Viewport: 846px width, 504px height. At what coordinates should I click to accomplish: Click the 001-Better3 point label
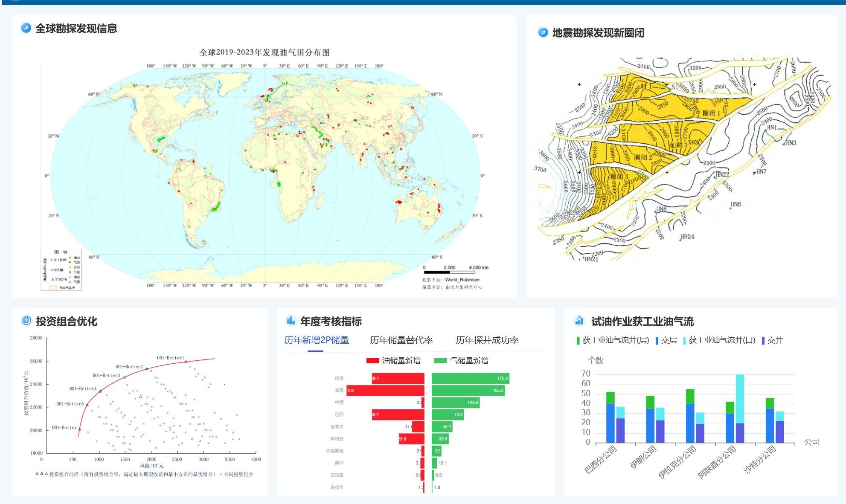106,376
